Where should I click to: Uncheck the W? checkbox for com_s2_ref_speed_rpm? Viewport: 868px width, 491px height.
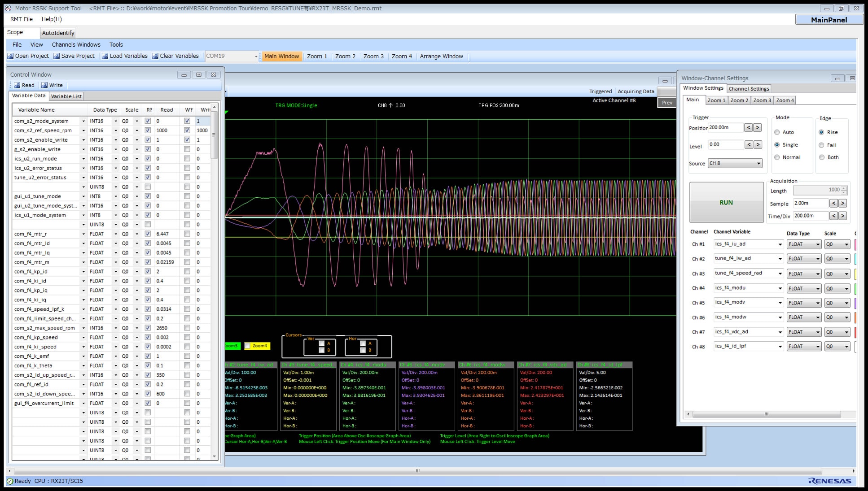pyautogui.click(x=188, y=130)
